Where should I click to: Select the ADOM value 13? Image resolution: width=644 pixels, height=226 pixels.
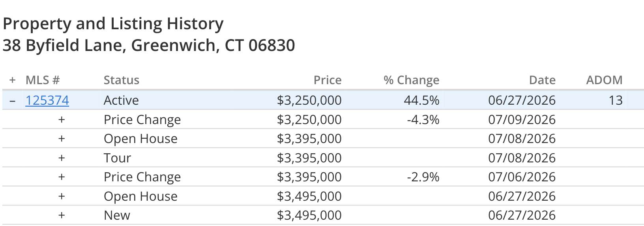[616, 100]
